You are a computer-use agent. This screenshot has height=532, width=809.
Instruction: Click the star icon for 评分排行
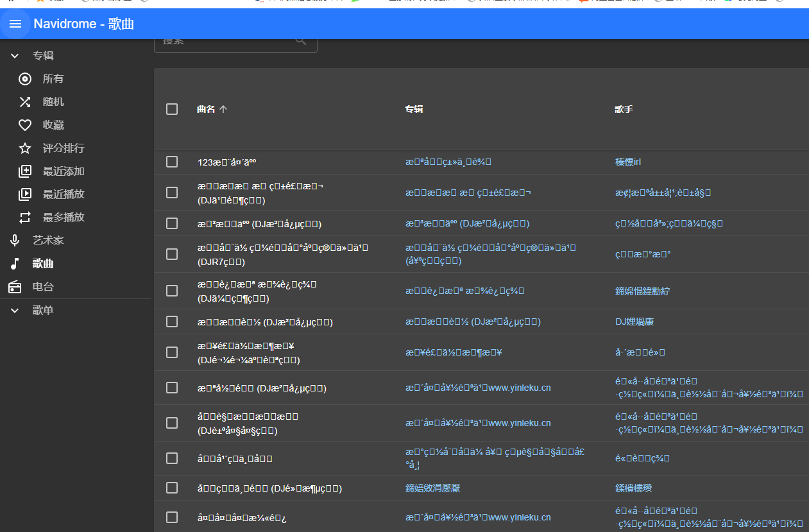tap(25, 148)
